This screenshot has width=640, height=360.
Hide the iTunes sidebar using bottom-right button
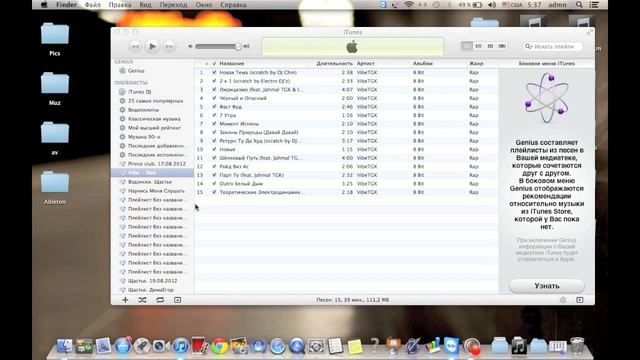tap(580, 300)
